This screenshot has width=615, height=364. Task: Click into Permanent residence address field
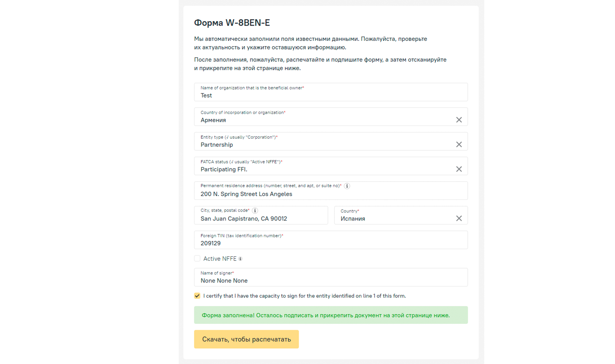331,194
